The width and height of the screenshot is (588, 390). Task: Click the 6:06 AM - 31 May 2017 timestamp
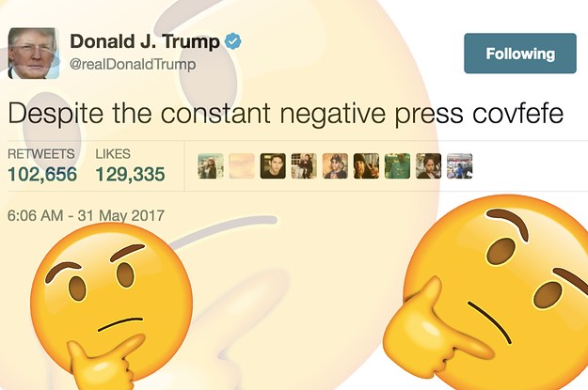click(x=86, y=215)
